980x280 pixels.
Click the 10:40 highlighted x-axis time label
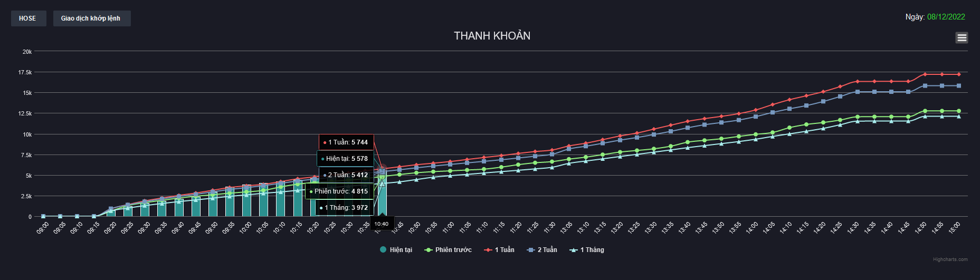382,224
